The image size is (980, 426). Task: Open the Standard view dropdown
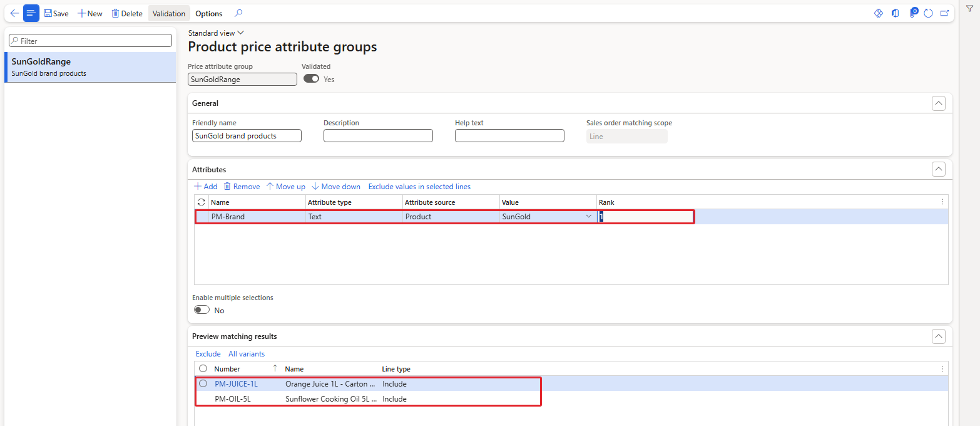tap(216, 33)
